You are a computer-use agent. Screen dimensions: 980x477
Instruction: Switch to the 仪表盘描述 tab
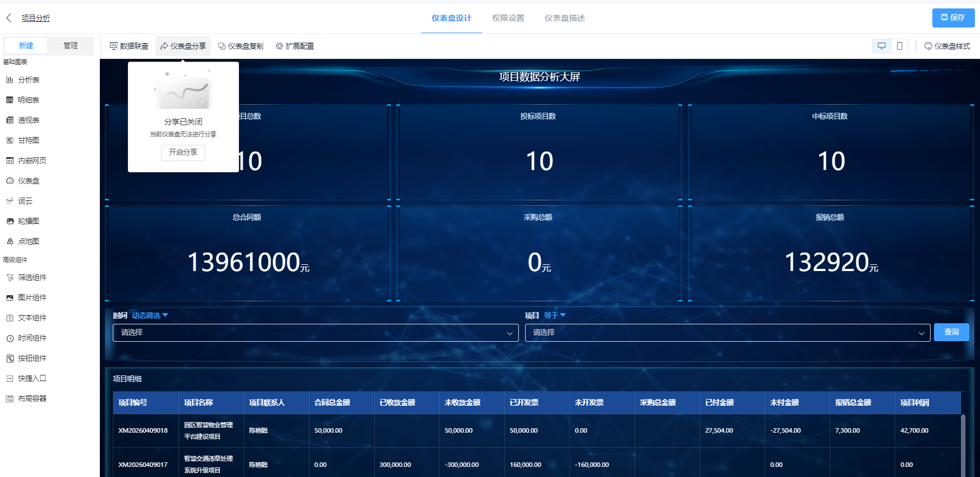pyautogui.click(x=565, y=18)
